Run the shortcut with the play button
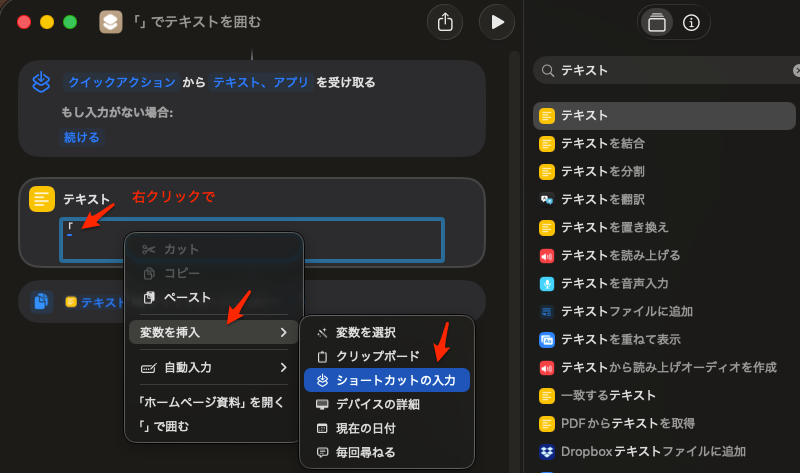Viewport: 800px width, 473px height. pyautogui.click(x=497, y=22)
